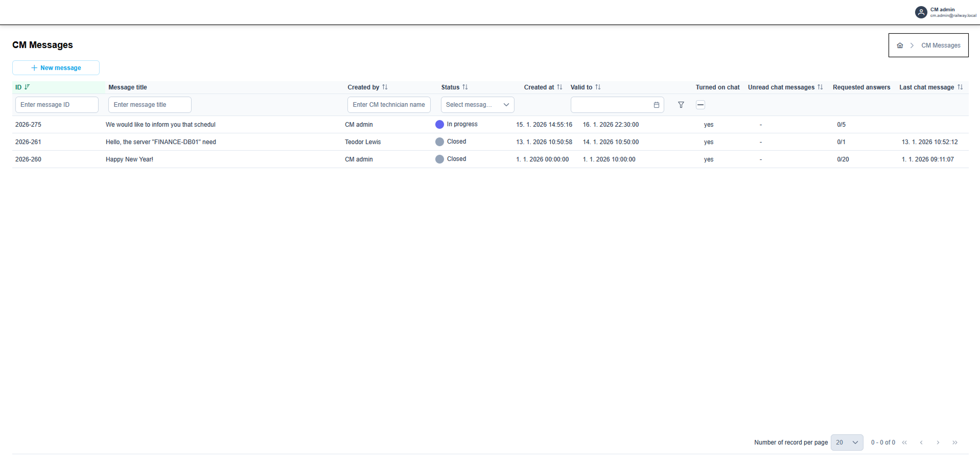Screen dimensions: 980x466
Task: Change records per page dropdown
Action: click(x=847, y=442)
